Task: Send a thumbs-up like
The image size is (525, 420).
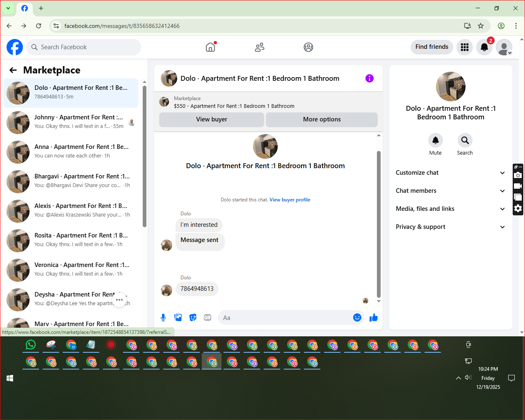Action: tap(373, 317)
